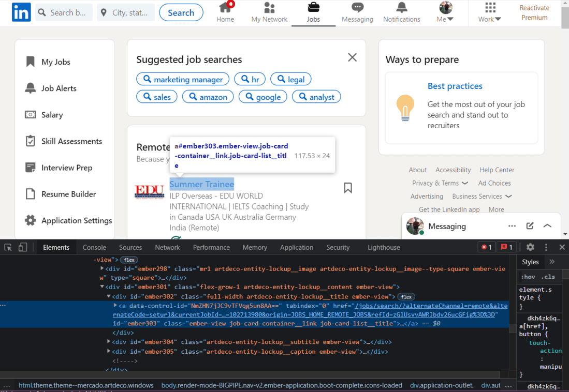Open DevTools settings gear icon
This screenshot has width=569, height=392.
530,247
